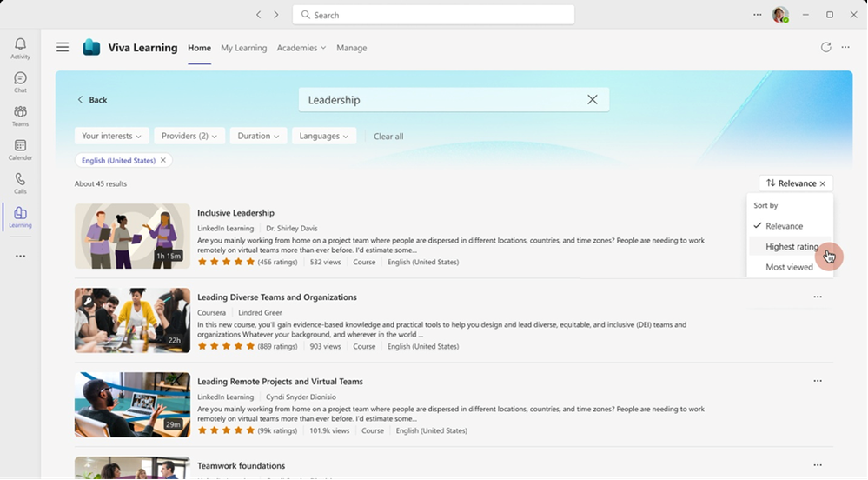Click the Leading Diverse Teams thumbnail

coord(132,320)
